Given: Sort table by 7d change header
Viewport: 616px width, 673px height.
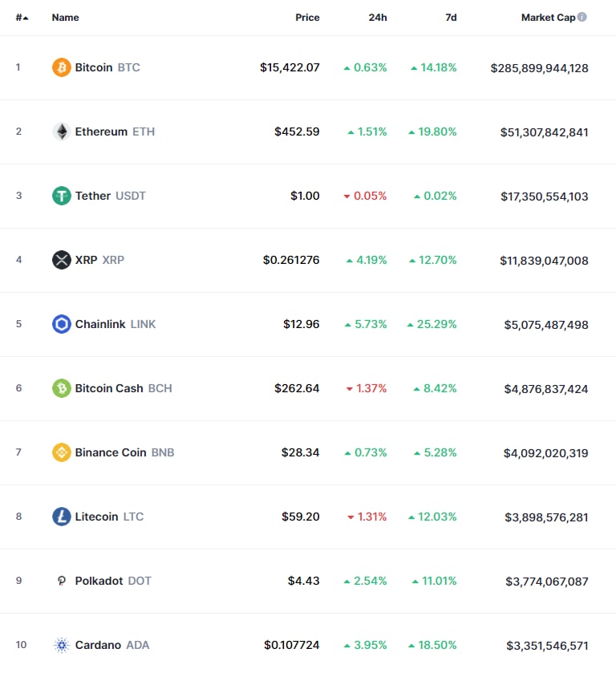Looking at the screenshot, I should point(451,18).
